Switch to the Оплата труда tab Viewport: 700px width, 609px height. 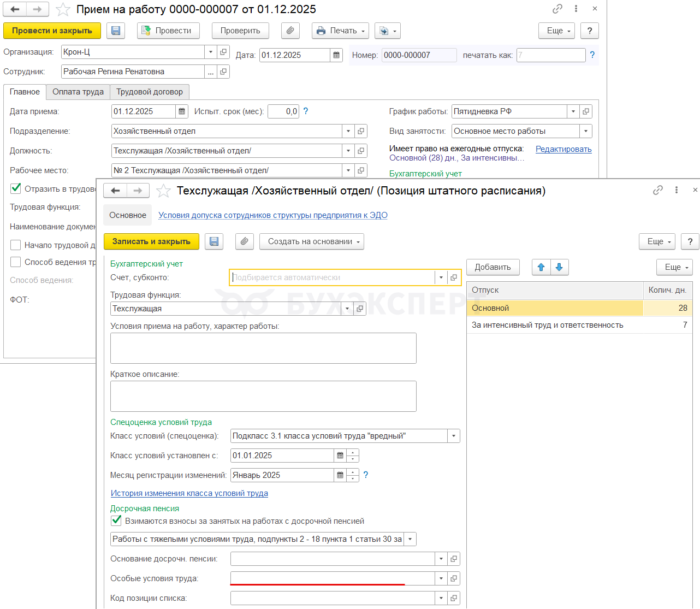78,92
